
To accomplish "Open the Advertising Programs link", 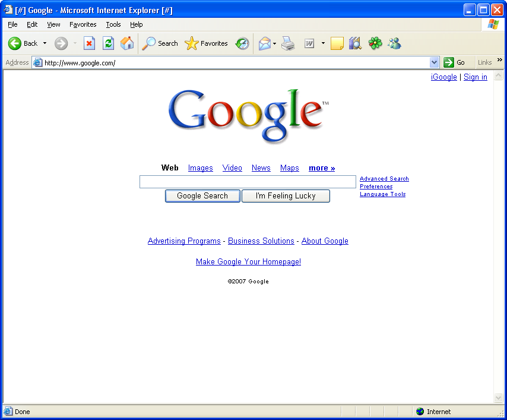I will (x=184, y=241).
